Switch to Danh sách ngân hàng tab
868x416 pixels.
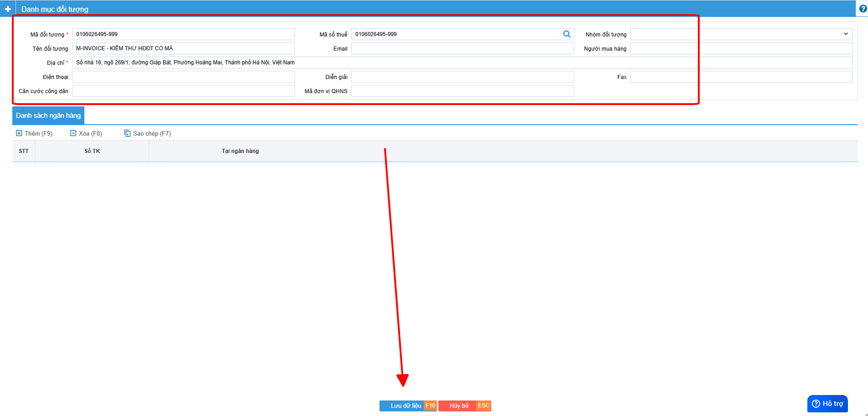(x=48, y=116)
